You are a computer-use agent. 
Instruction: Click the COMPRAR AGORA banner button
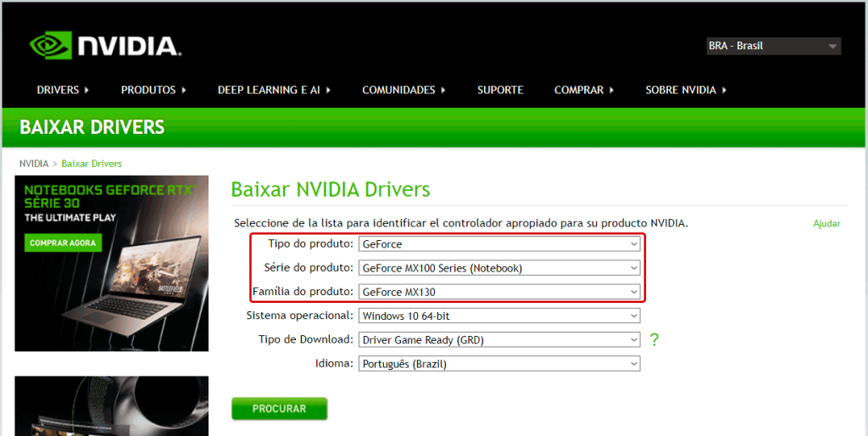(64, 243)
